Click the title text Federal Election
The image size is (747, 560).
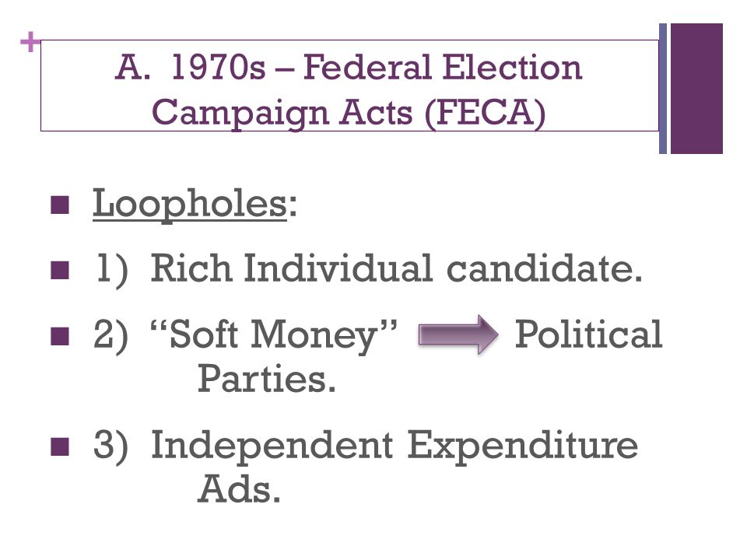pyautogui.click(x=442, y=67)
